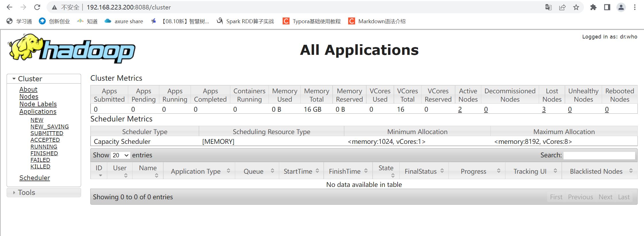The image size is (644, 236).
Task: Filter applications by SUBMITTED state
Action: tap(47, 133)
